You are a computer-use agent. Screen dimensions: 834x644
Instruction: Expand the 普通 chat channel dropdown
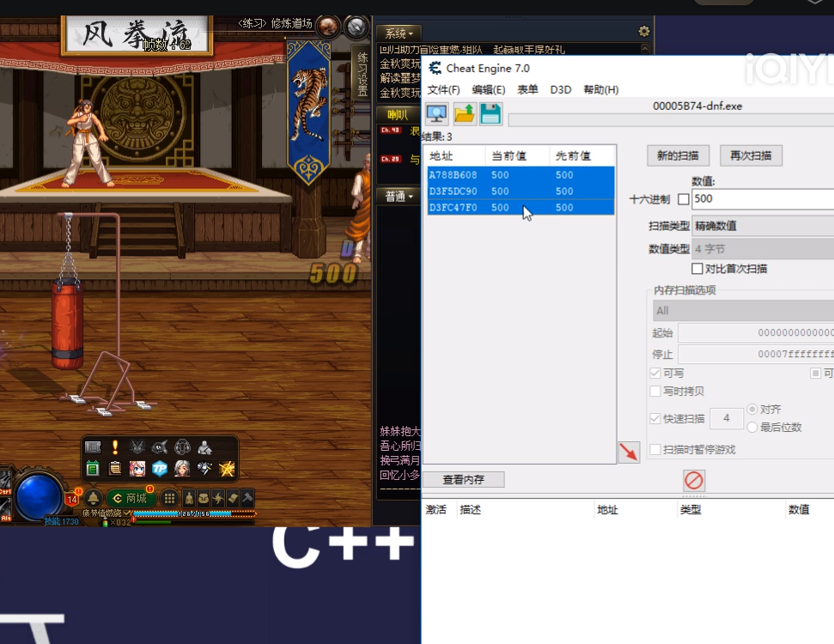(x=399, y=197)
